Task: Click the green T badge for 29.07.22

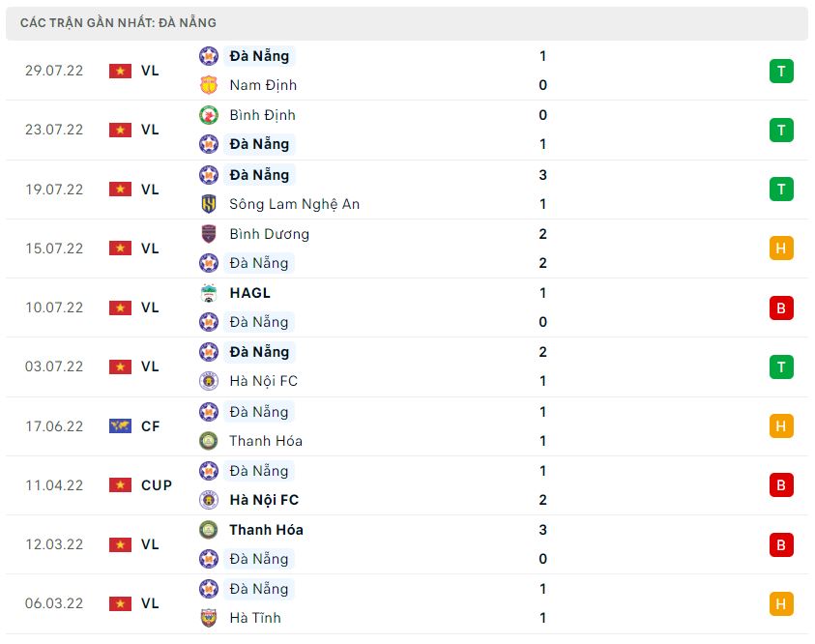Action: click(781, 71)
